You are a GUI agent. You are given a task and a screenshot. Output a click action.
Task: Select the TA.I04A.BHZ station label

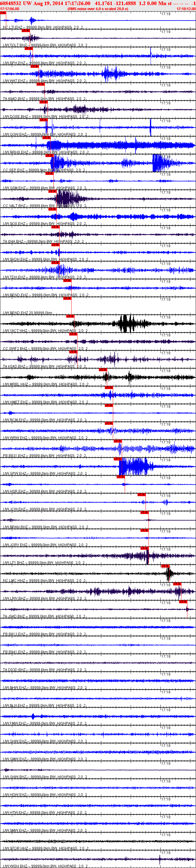[x=43, y=242]
